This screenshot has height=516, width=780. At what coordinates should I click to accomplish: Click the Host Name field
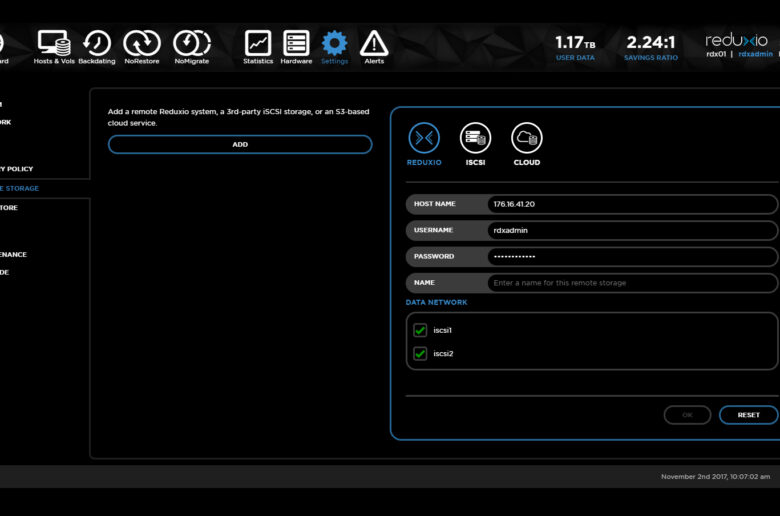pyautogui.click(x=632, y=204)
